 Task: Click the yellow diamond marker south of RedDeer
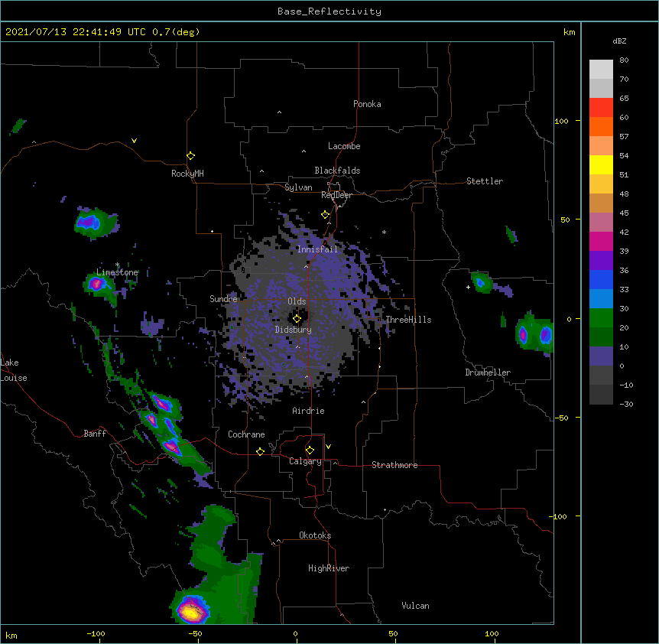(x=325, y=215)
